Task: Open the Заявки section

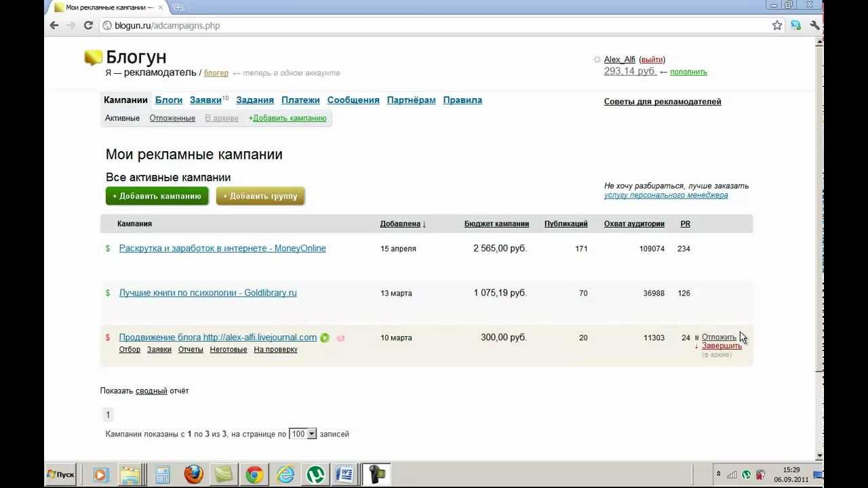Action: pyautogui.click(x=205, y=100)
